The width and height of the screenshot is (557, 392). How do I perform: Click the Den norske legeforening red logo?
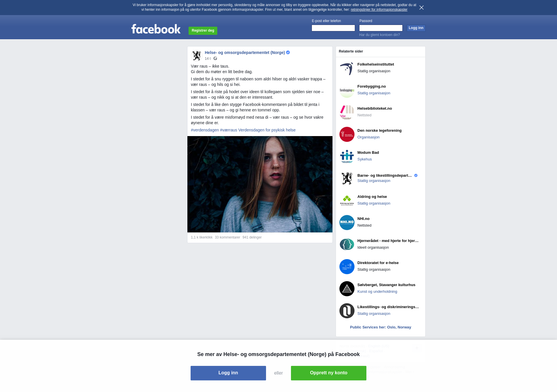point(347,134)
